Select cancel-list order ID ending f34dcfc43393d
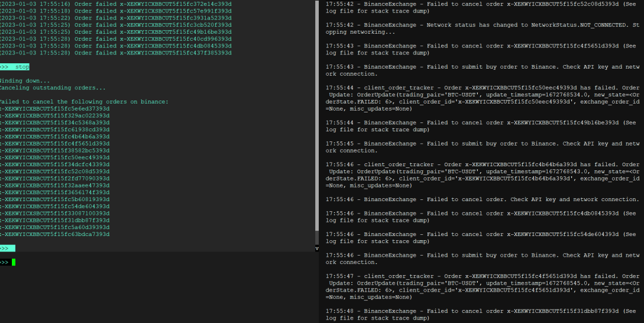644x323 pixels. click(54, 165)
